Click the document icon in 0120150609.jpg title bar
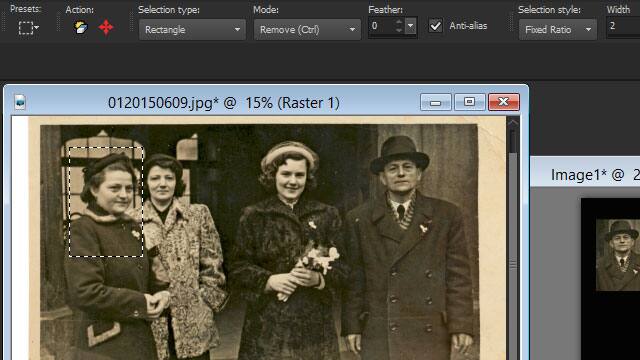The width and height of the screenshot is (640, 360). coord(20,102)
